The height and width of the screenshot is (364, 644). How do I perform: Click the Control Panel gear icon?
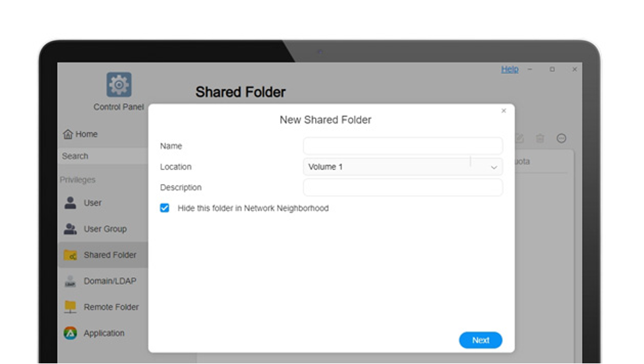pos(119,84)
